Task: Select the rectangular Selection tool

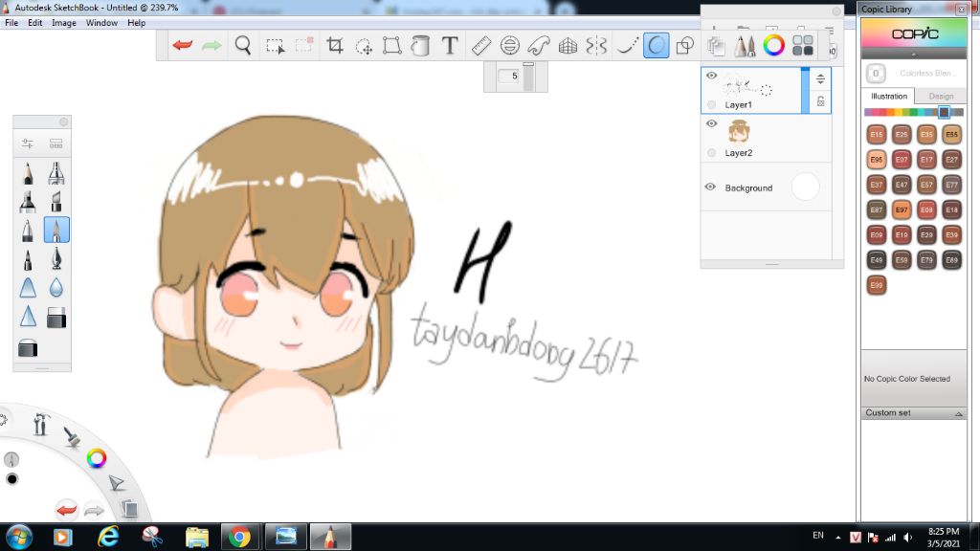Action: [x=275, y=46]
